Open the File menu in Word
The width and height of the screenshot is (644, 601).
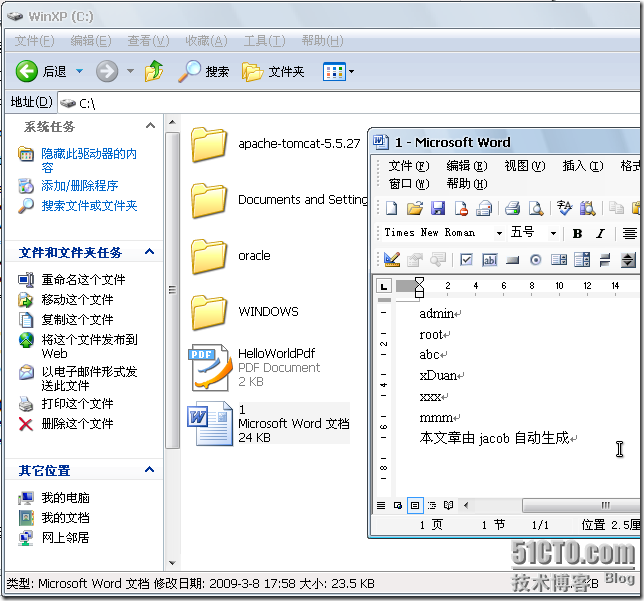click(409, 166)
